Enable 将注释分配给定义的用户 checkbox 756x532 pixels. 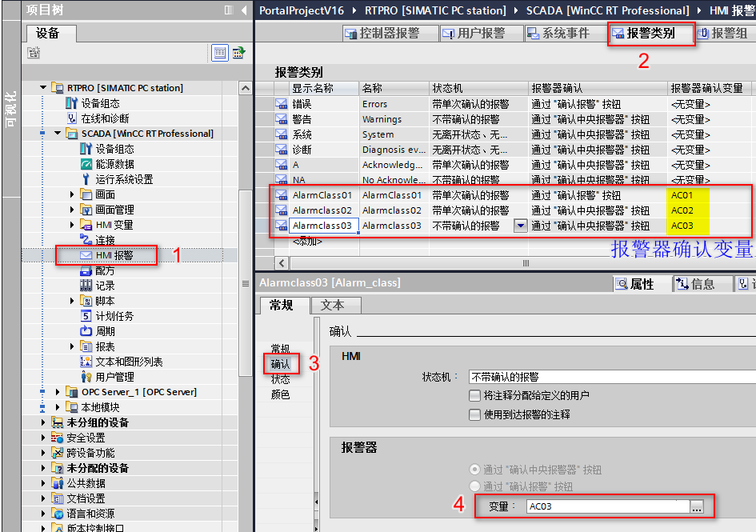[x=475, y=396]
